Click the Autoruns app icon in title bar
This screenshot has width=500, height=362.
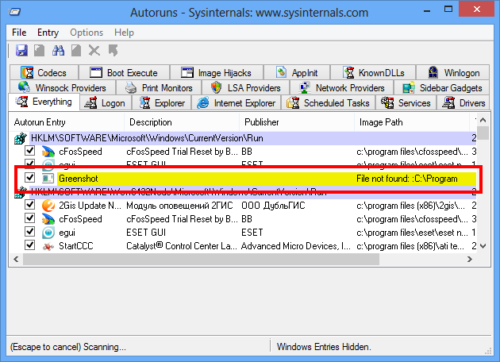[15, 12]
